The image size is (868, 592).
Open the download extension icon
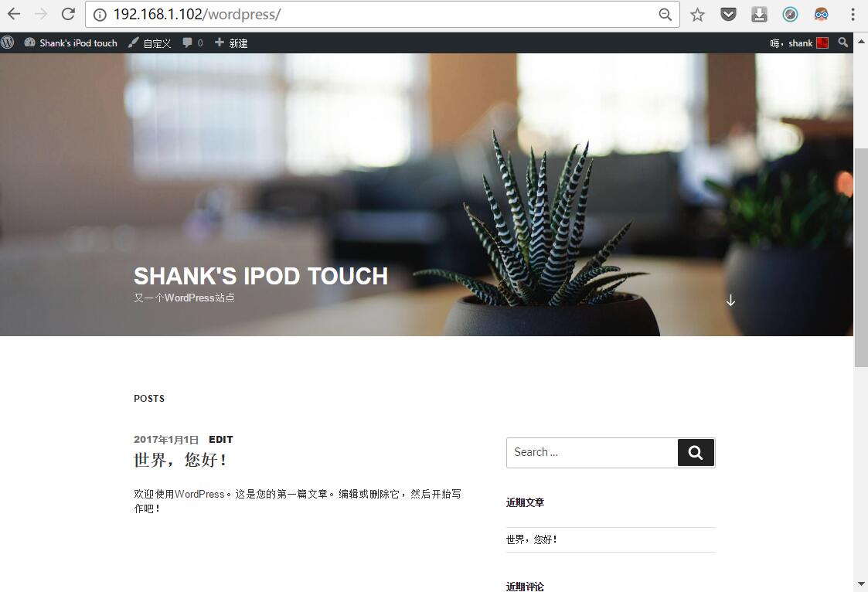click(759, 15)
